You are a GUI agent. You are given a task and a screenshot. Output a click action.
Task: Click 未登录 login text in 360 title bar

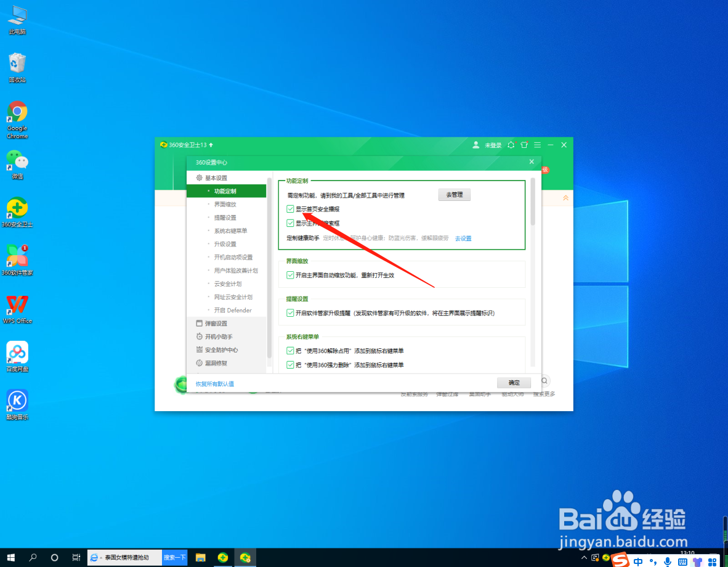pyautogui.click(x=493, y=145)
